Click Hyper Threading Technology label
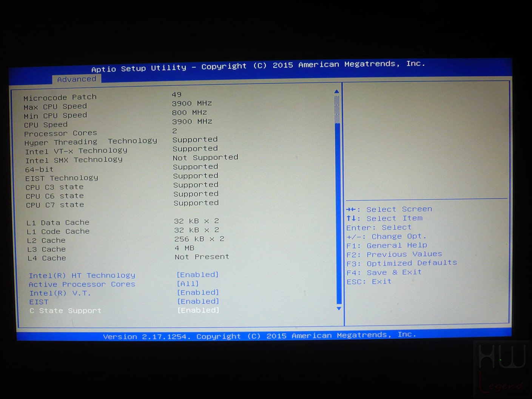Image resolution: width=532 pixels, height=399 pixels. point(91,142)
